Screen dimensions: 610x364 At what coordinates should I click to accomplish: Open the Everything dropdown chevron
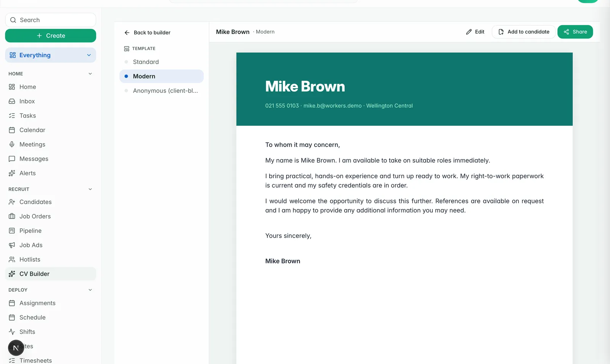point(89,55)
